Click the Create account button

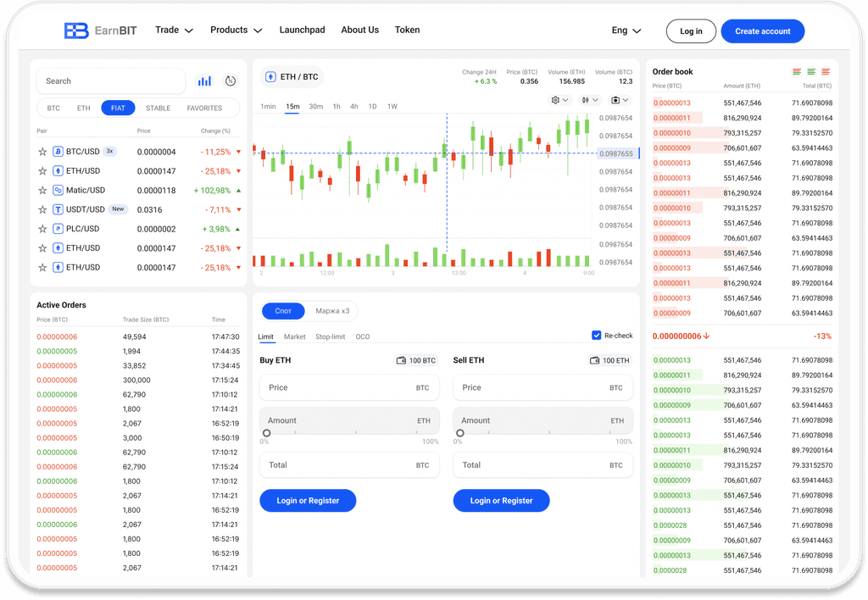tap(762, 31)
